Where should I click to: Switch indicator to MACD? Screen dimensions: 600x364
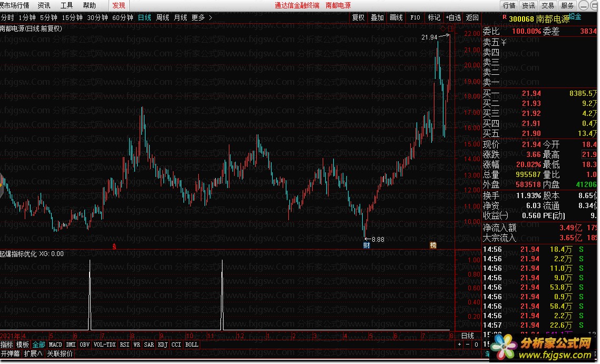pos(55,345)
